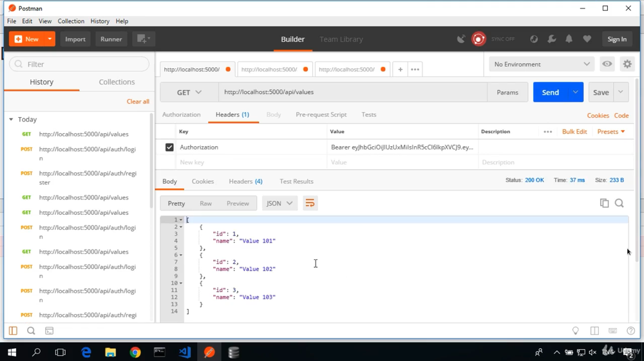
Task: Open Visual Studio Code in taskbar
Action: point(184,352)
